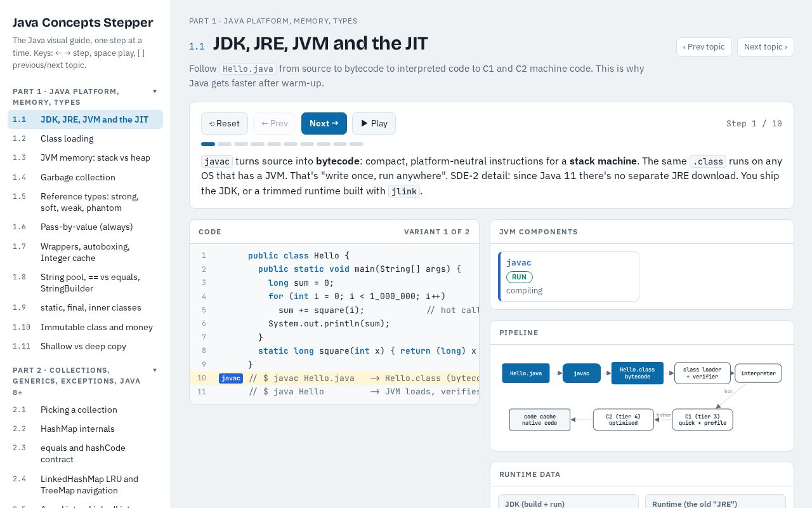
Task: Go to Prev topic
Action: coord(704,47)
